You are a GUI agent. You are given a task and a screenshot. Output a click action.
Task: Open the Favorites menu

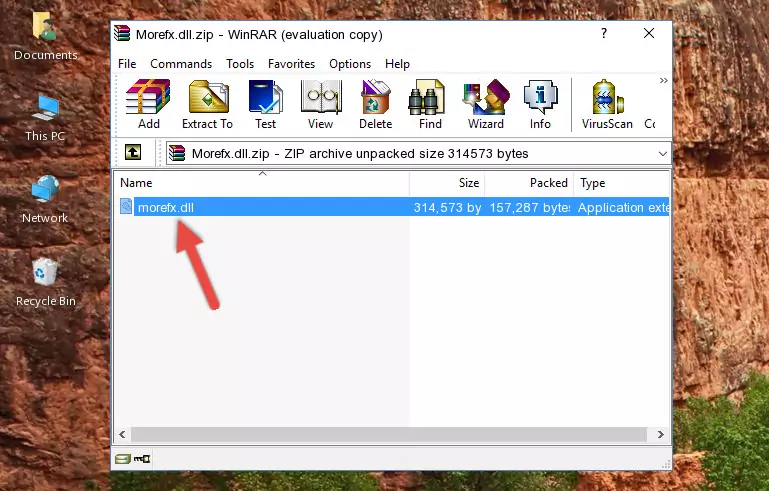pyautogui.click(x=291, y=64)
